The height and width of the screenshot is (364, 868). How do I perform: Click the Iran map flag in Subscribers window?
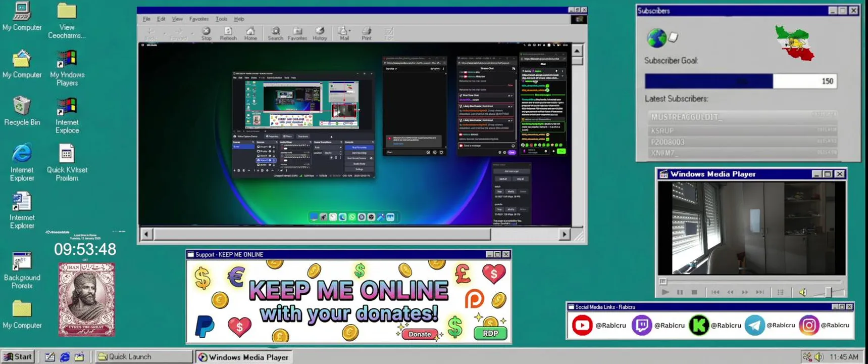pos(795,43)
